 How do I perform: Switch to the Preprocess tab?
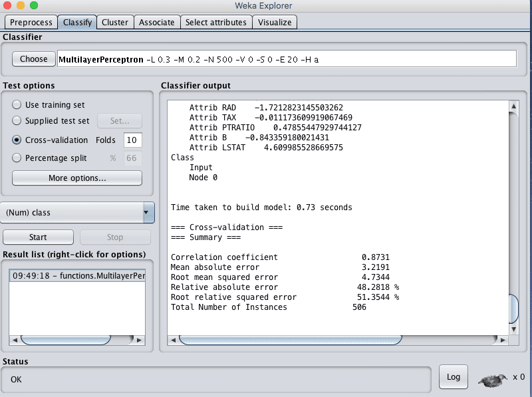pos(31,23)
